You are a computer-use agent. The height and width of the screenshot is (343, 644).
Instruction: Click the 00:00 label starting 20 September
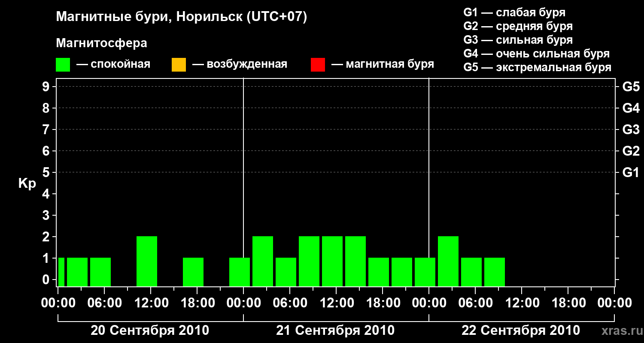58,303
